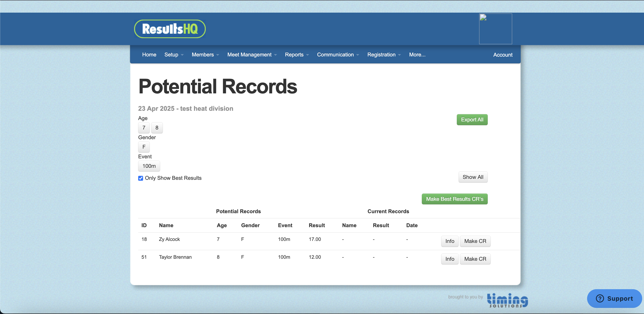Open the Account menu
This screenshot has width=644, height=314.
click(502, 55)
